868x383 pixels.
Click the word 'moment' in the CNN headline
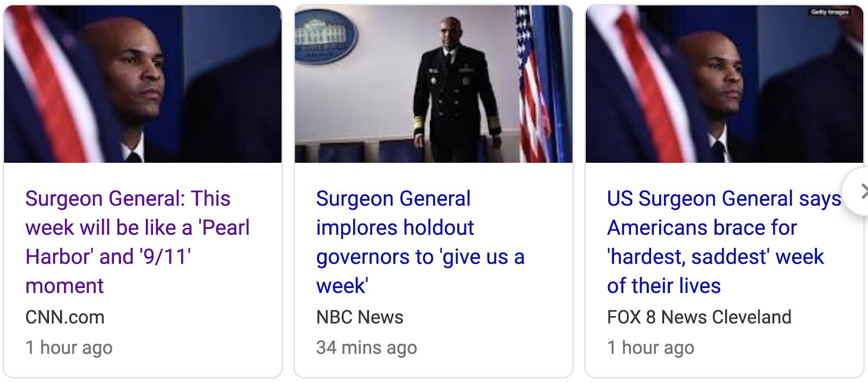65,286
